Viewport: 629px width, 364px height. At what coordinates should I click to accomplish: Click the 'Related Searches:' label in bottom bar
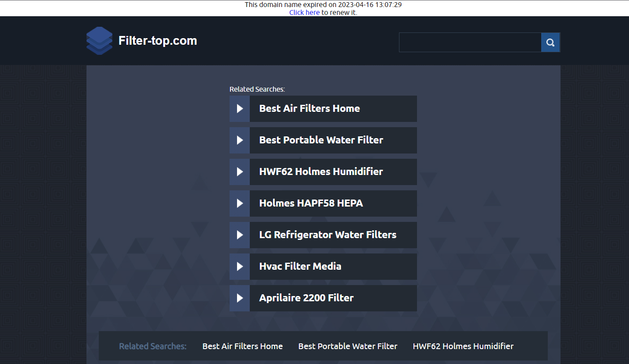pyautogui.click(x=153, y=346)
